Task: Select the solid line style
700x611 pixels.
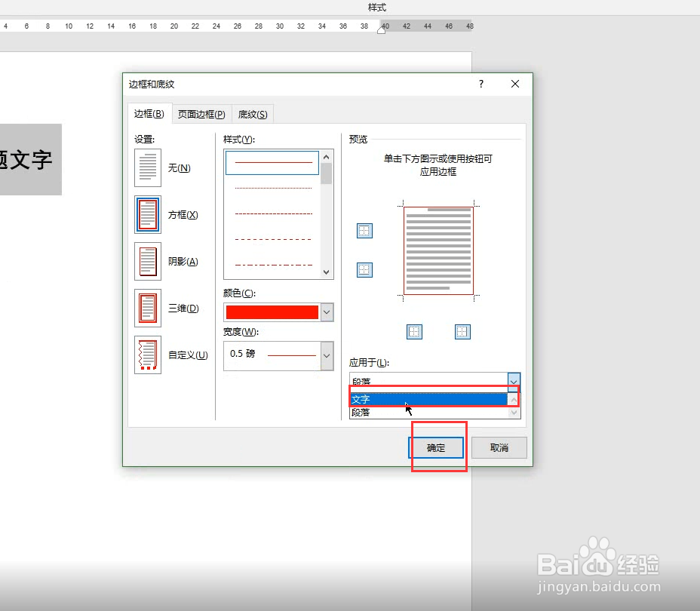Action: [272, 162]
